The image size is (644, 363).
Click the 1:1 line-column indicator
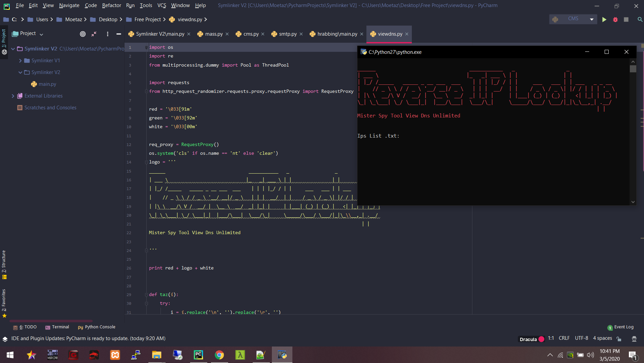coord(551,338)
